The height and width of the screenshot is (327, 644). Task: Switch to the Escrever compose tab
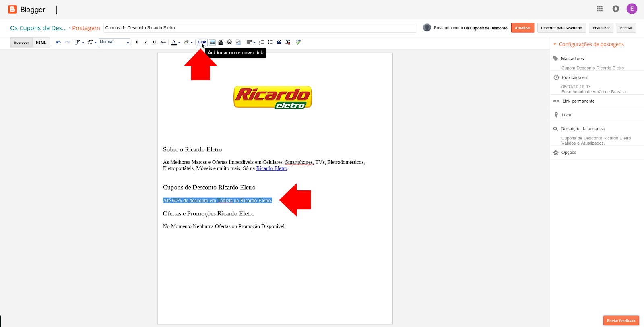(21, 42)
